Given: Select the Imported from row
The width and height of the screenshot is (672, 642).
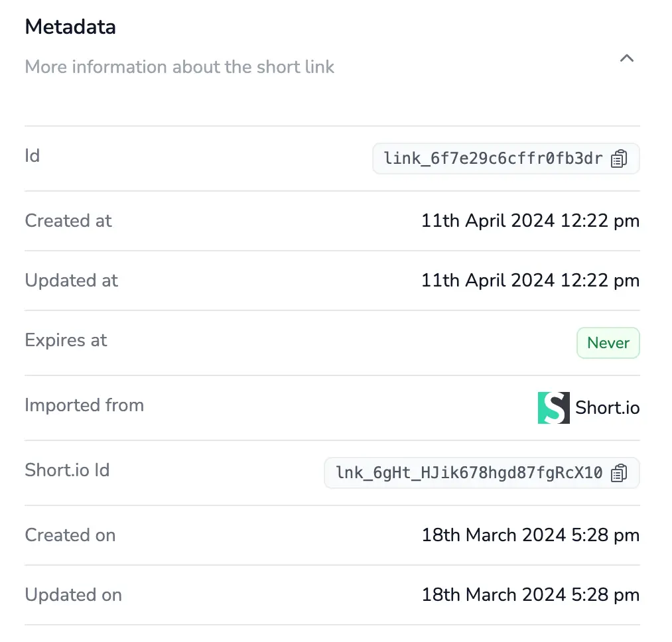Looking at the screenshot, I should (x=84, y=405).
